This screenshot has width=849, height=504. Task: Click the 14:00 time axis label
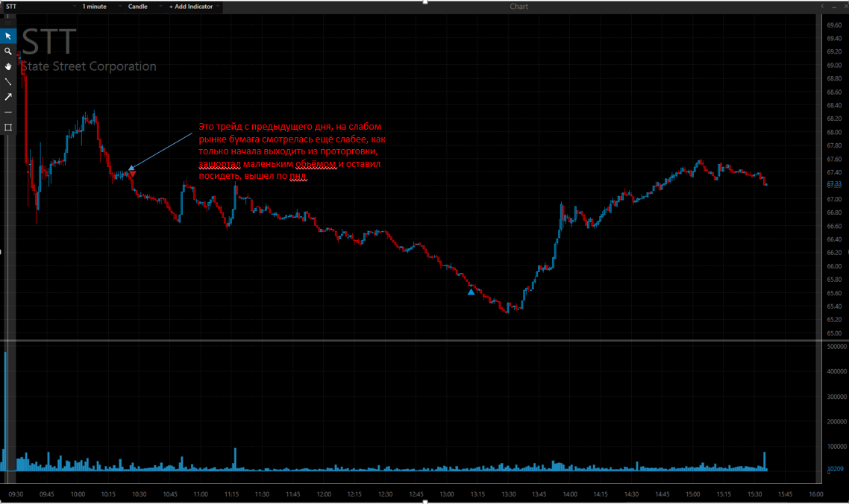[570, 494]
